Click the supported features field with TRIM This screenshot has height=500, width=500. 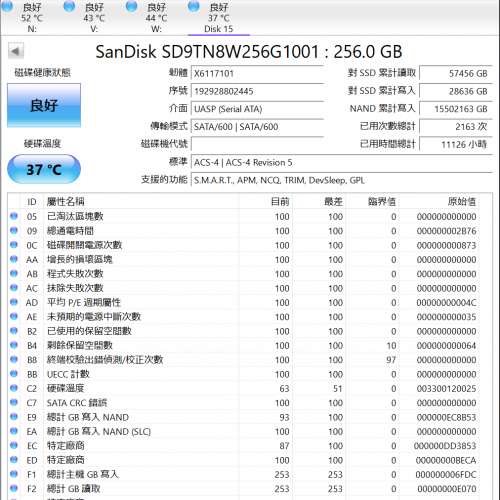[x=342, y=180]
